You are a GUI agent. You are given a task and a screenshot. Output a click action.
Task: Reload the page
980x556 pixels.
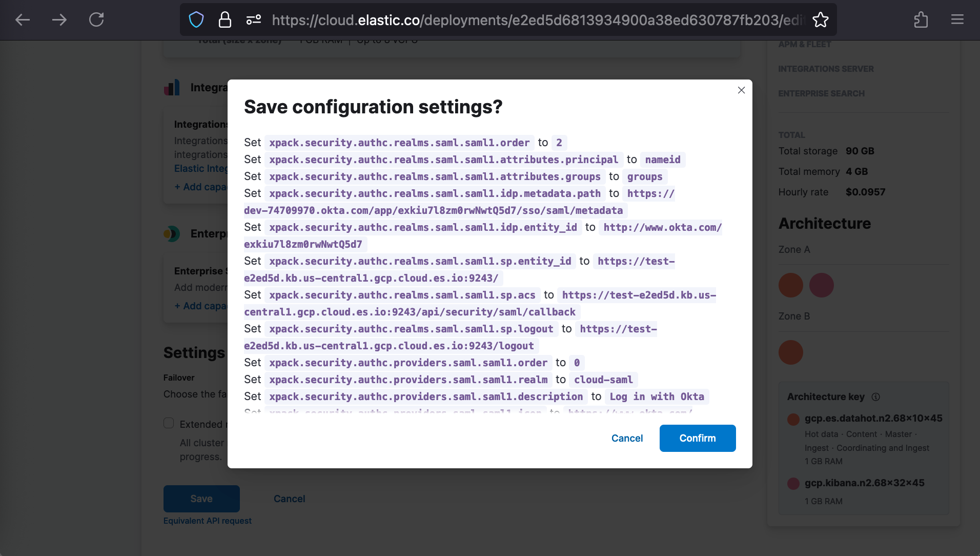click(96, 20)
